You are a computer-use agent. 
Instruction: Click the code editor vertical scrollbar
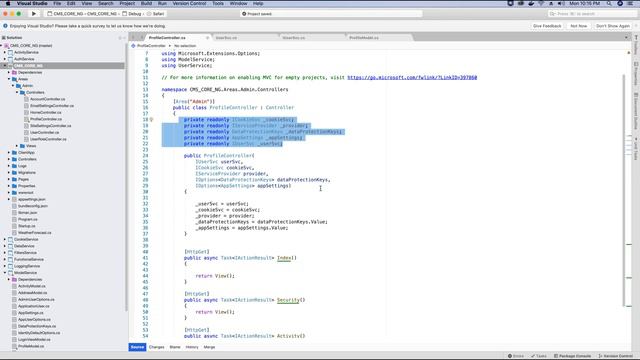coord(624,190)
